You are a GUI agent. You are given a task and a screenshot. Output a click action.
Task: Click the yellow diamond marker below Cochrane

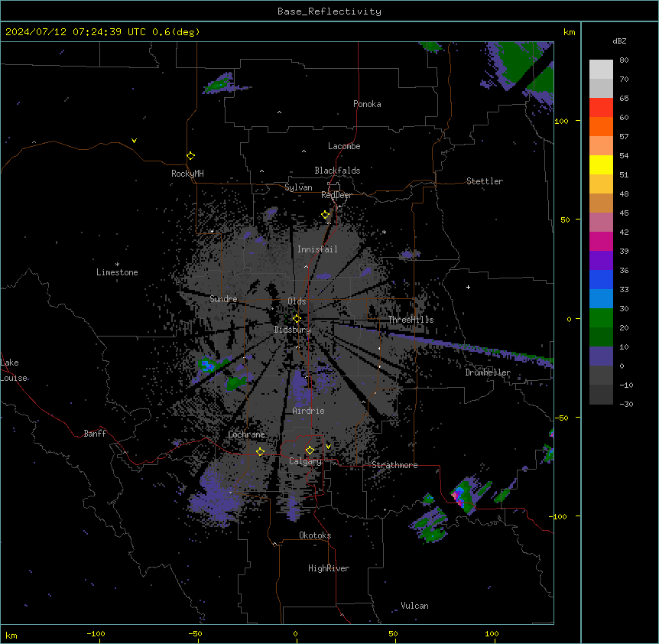click(x=260, y=451)
